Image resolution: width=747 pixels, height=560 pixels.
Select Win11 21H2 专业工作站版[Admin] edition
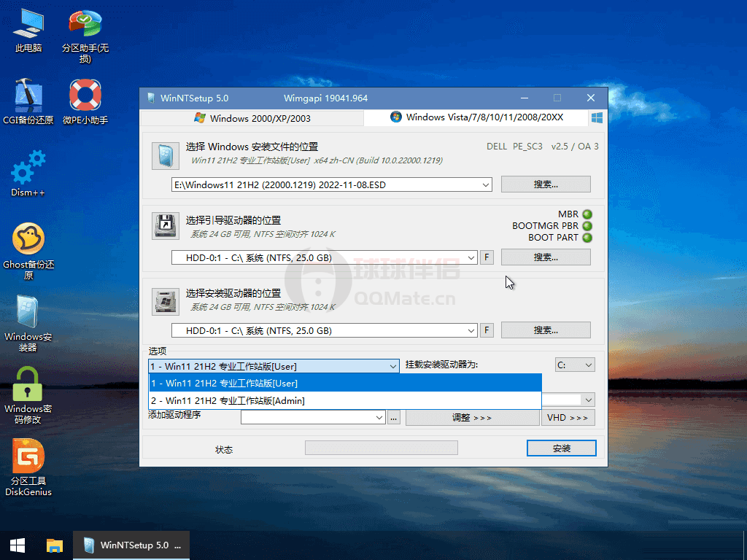point(345,400)
